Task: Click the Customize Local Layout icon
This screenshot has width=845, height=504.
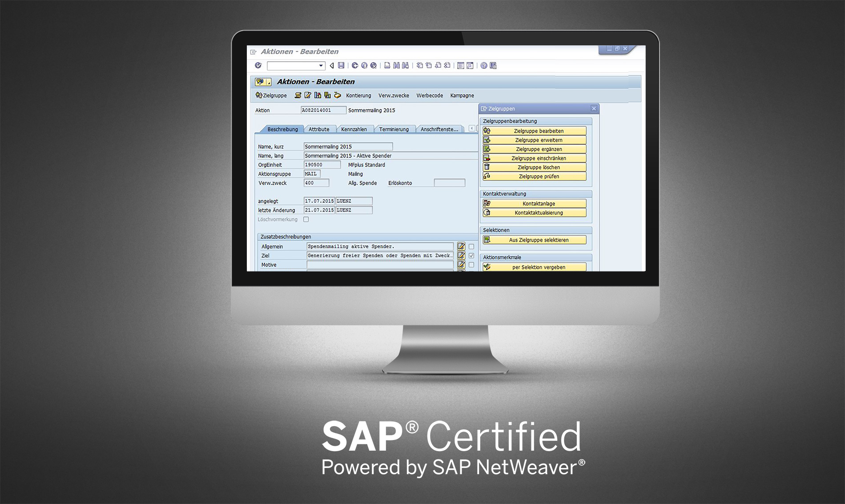Action: click(493, 65)
